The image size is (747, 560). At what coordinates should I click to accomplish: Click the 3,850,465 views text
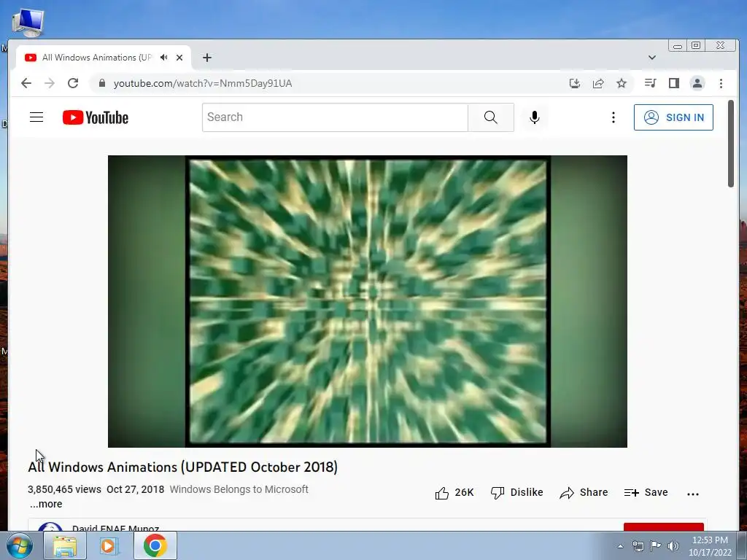point(64,489)
